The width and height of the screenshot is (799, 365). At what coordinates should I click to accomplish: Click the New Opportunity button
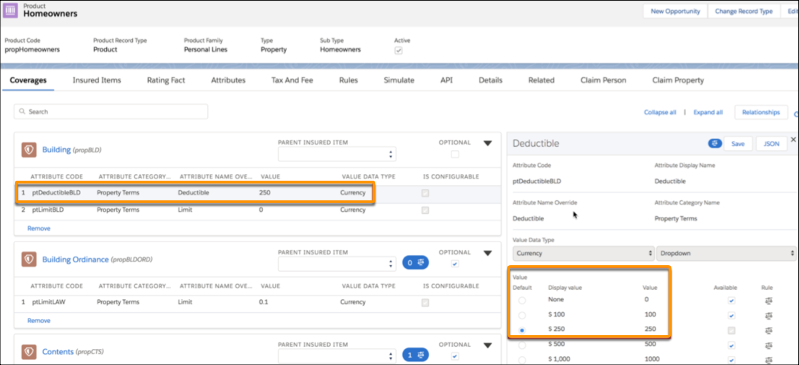676,11
